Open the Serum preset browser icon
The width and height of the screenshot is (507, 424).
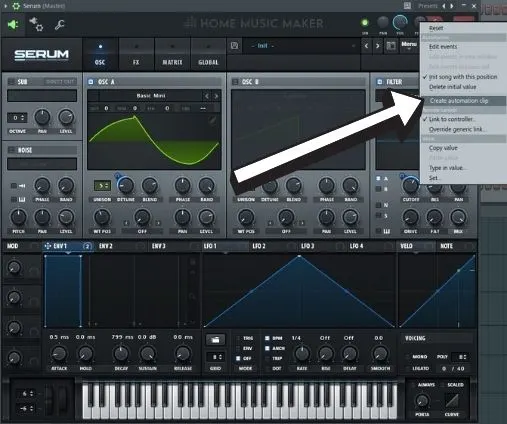tap(391, 46)
